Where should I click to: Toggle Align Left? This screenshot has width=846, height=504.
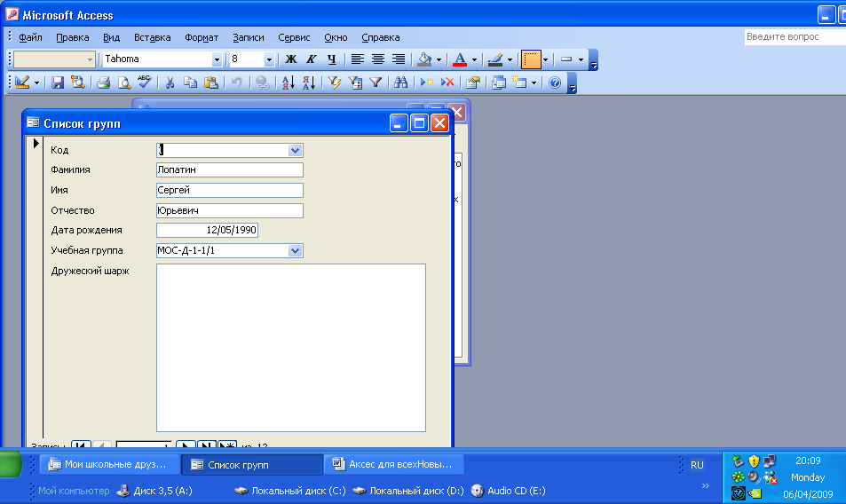(x=357, y=59)
